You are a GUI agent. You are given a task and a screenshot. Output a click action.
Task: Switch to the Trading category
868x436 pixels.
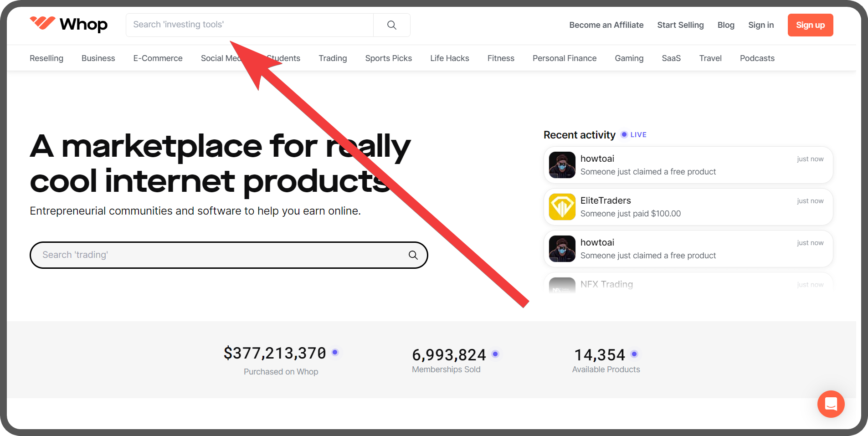[333, 58]
